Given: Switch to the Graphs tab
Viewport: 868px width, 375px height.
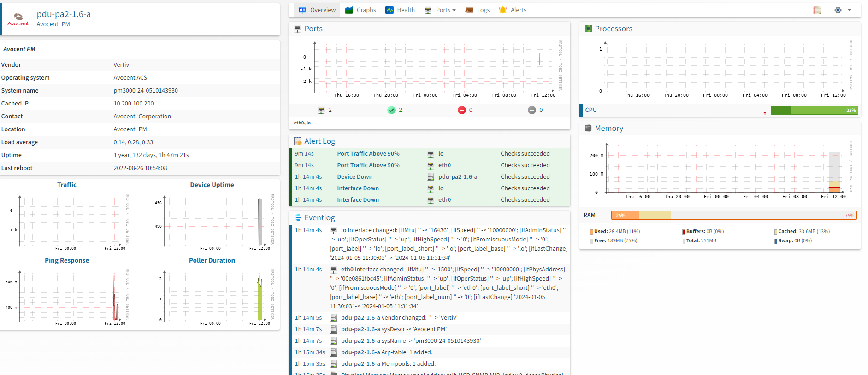Looking at the screenshot, I should pyautogui.click(x=361, y=10).
